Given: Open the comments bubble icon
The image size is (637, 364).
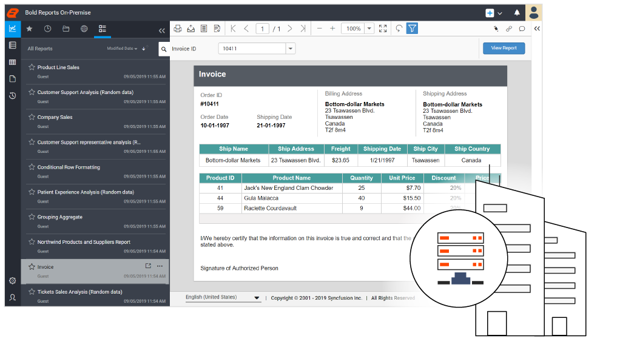Looking at the screenshot, I should (x=522, y=29).
